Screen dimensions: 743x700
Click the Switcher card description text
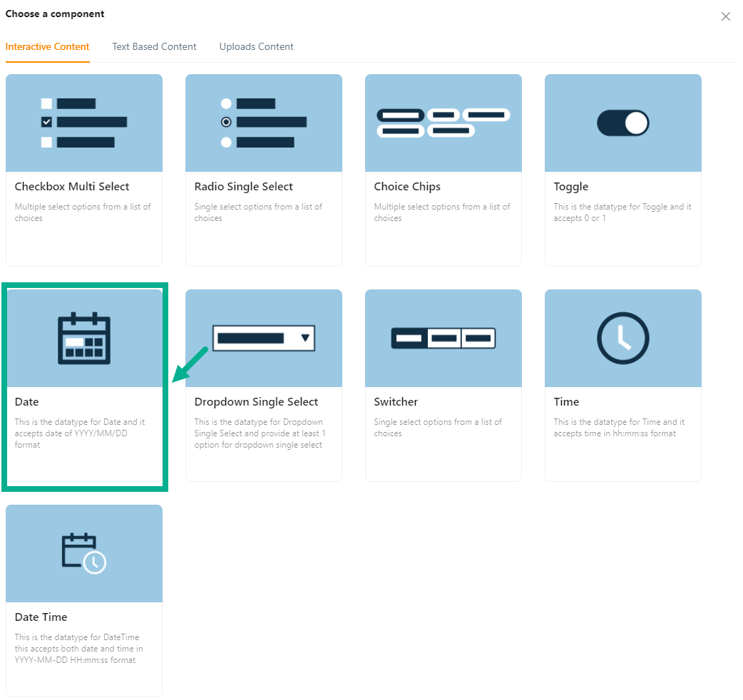coord(437,428)
